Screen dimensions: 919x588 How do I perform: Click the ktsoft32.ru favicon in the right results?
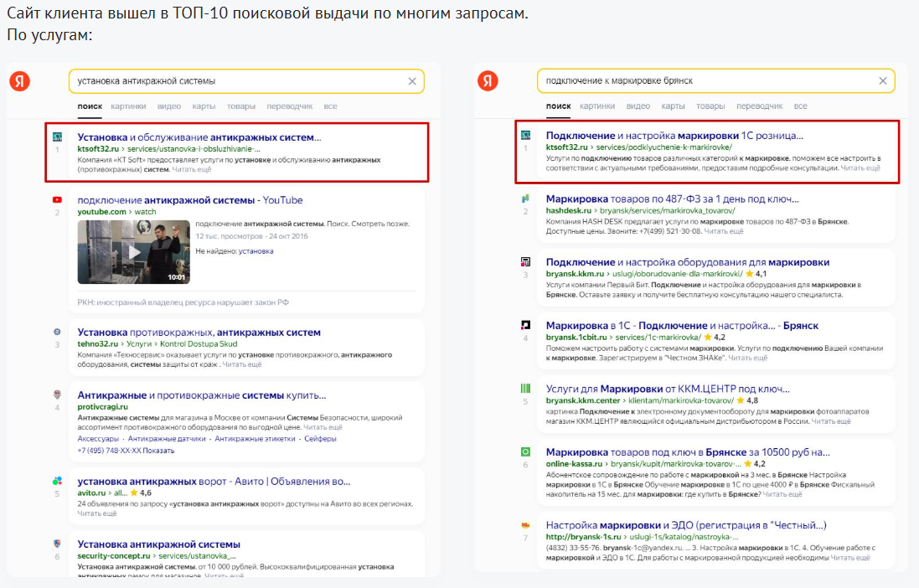(x=526, y=136)
